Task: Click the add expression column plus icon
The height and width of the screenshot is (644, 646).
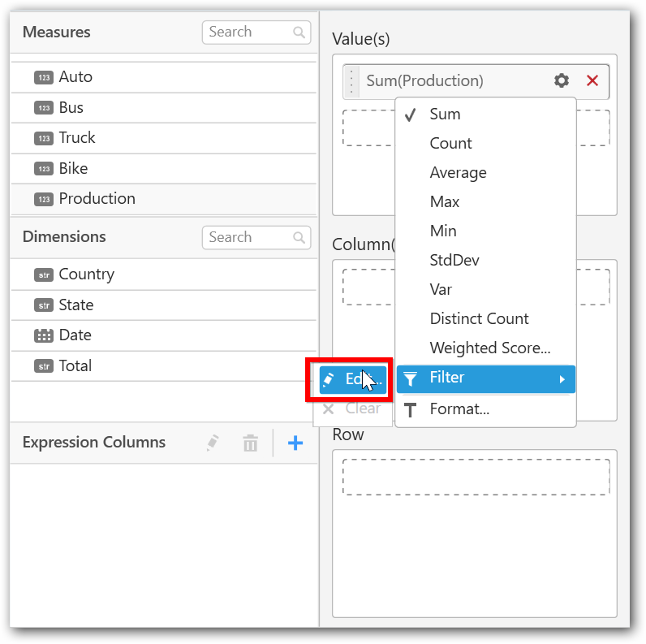Action: coord(295,443)
